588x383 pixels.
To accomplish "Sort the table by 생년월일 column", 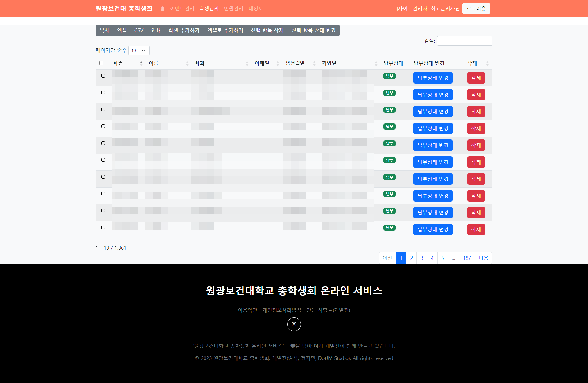I will [300, 63].
